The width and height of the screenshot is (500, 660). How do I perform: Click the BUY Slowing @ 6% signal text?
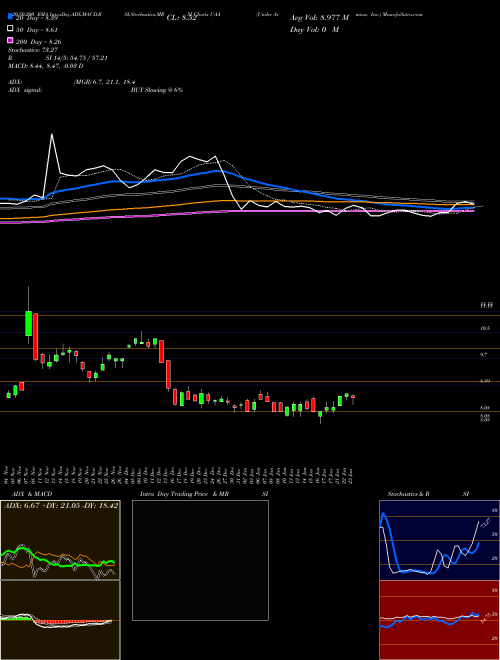point(157,90)
